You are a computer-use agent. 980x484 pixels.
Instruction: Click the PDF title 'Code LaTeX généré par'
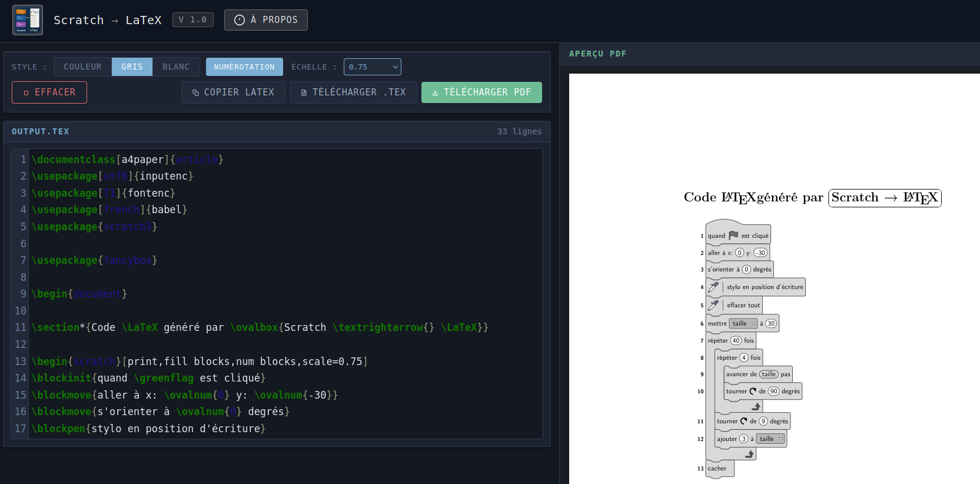click(x=753, y=197)
